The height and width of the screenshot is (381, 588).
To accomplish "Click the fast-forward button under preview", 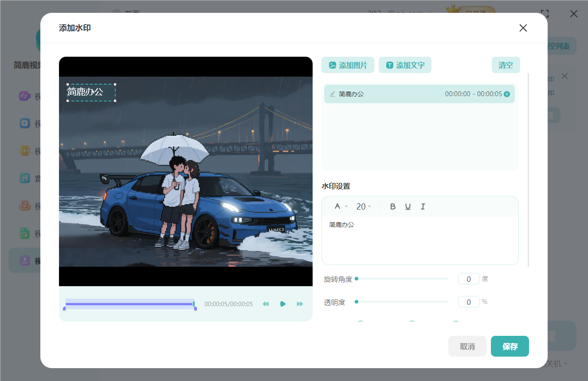I will (300, 304).
